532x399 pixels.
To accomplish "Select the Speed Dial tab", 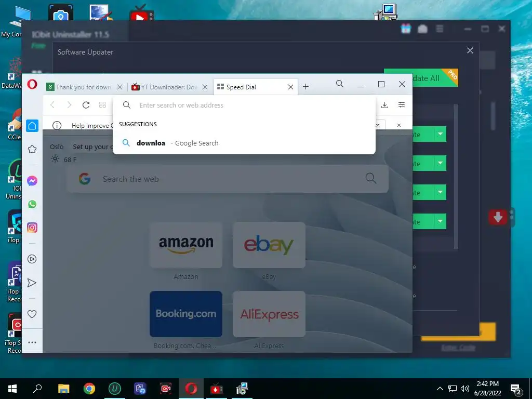I will tap(256, 87).
